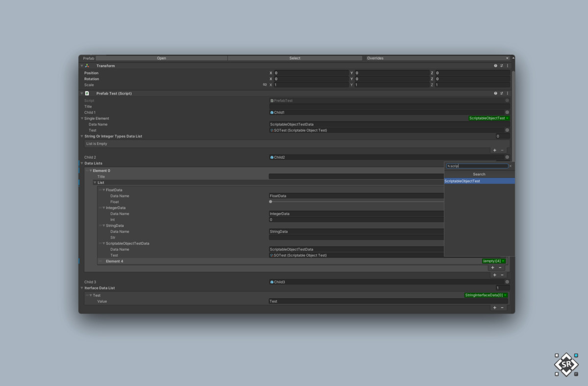
Task: Collapse the FloatData entry
Action: [x=104, y=190]
